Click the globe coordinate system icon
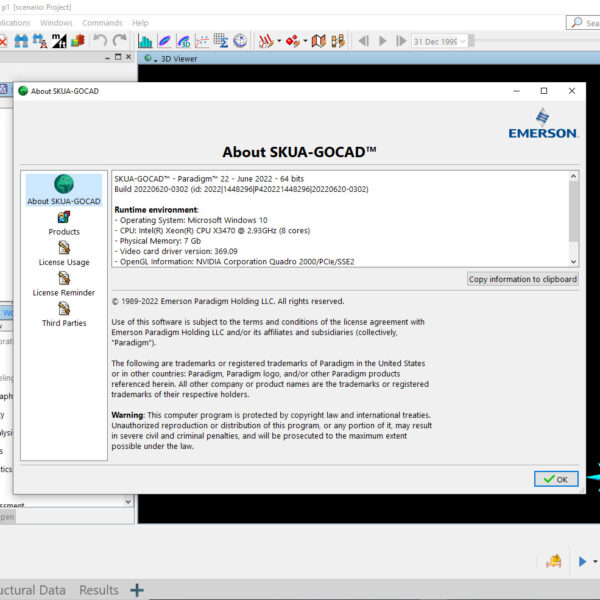600x600 pixels. click(240, 41)
